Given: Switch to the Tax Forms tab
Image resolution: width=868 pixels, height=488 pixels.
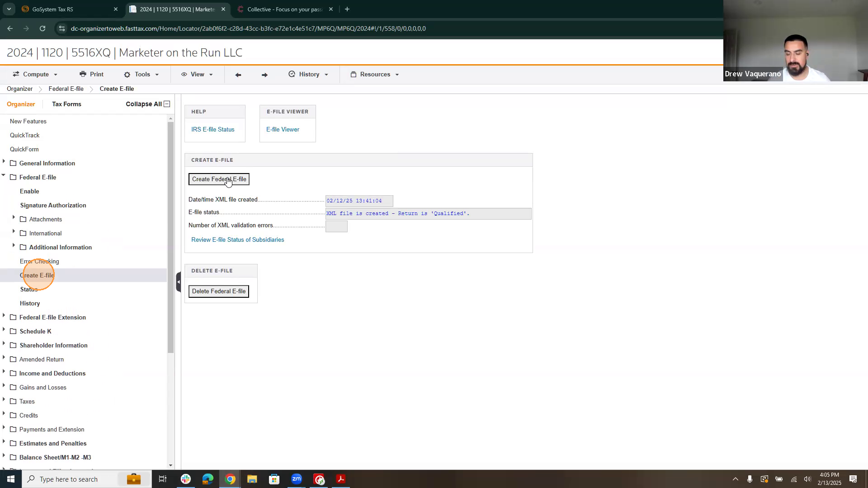Looking at the screenshot, I should click(66, 104).
